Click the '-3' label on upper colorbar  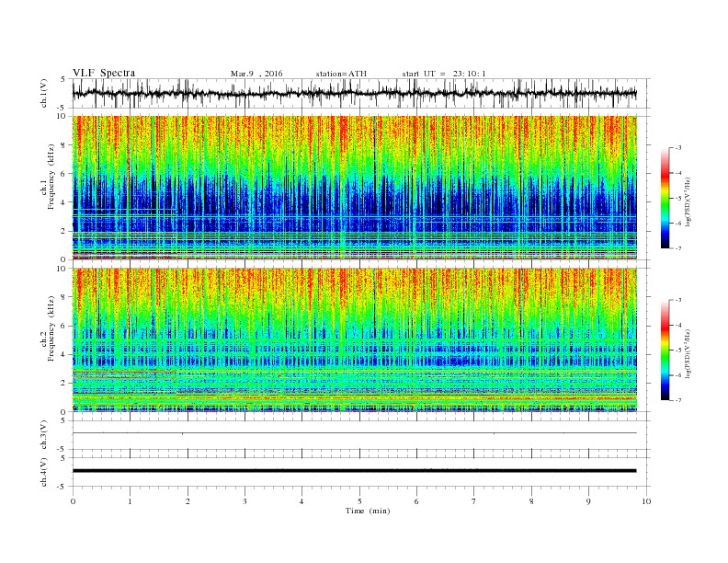pos(678,148)
